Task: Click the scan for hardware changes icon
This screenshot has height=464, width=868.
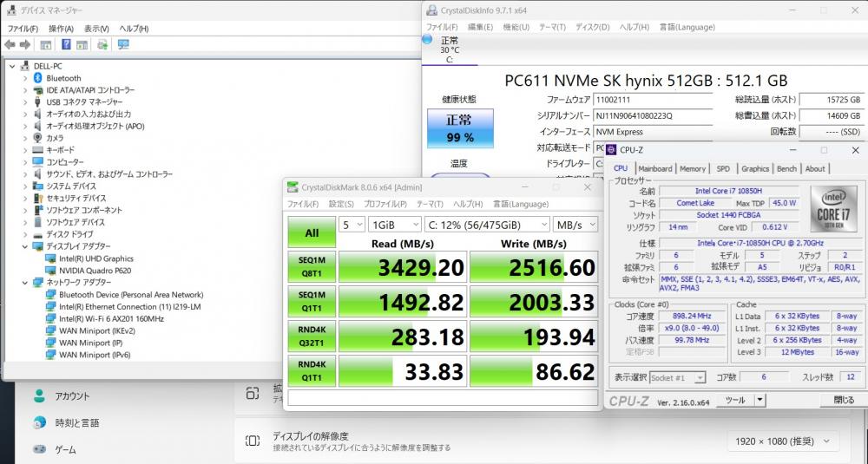Action: point(103,44)
